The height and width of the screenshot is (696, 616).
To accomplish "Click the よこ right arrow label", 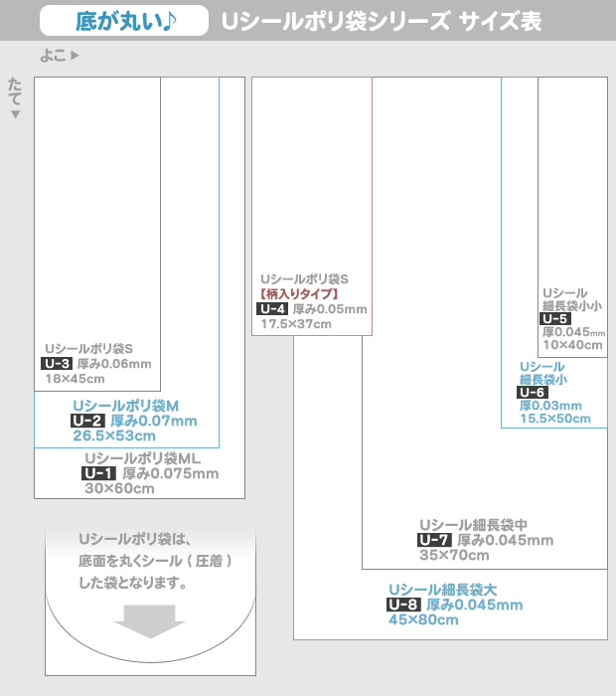I will click(60, 56).
